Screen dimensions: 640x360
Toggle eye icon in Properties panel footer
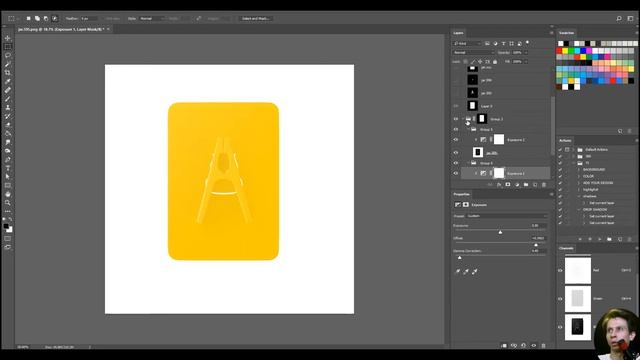533,345
